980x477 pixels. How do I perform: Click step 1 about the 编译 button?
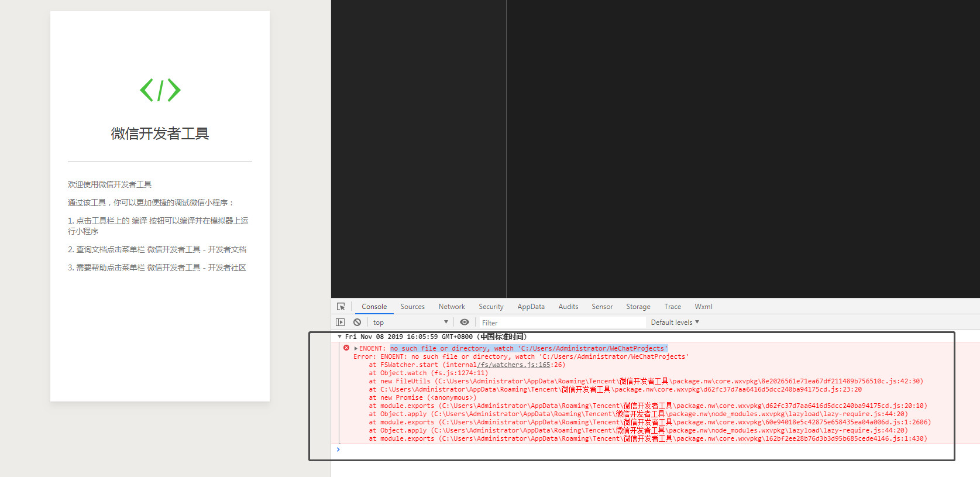pyautogui.click(x=158, y=226)
